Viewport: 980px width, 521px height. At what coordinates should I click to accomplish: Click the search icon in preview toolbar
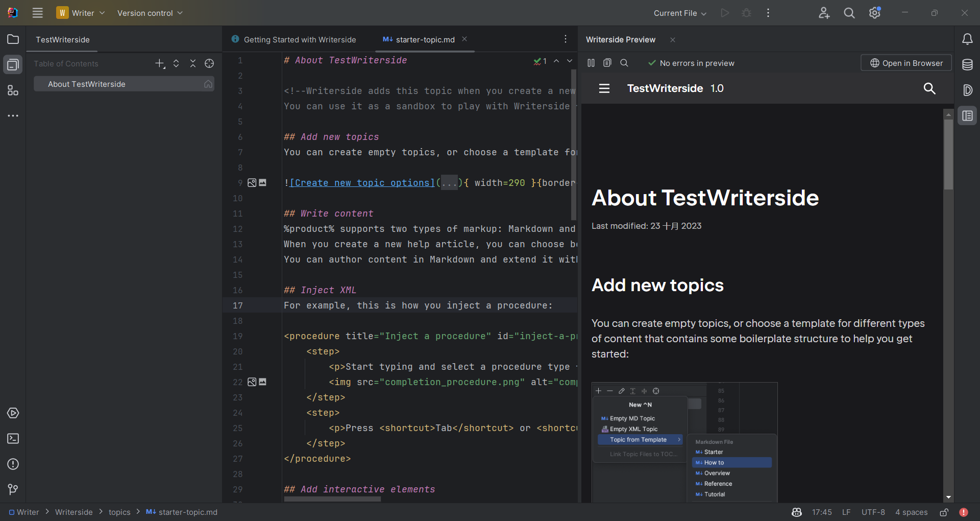click(x=624, y=63)
